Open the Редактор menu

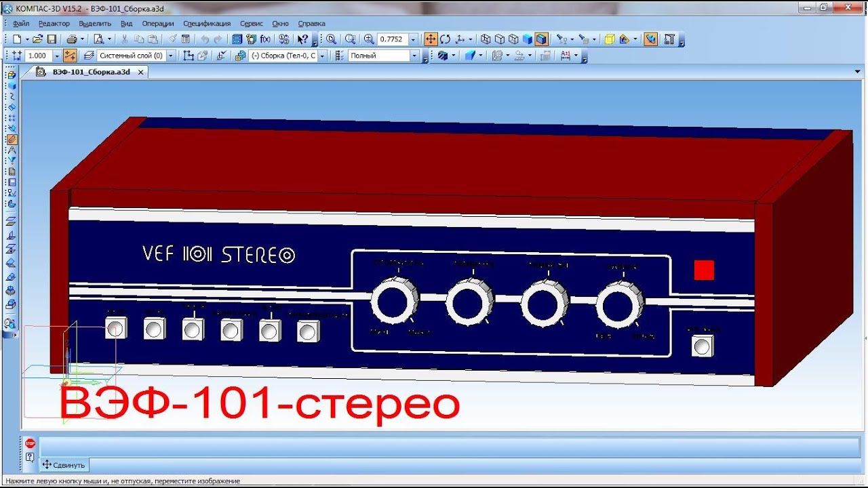coord(54,24)
